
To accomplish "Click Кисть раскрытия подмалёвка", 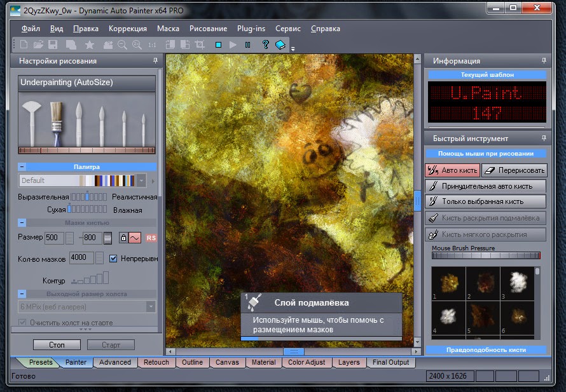I will [485, 218].
